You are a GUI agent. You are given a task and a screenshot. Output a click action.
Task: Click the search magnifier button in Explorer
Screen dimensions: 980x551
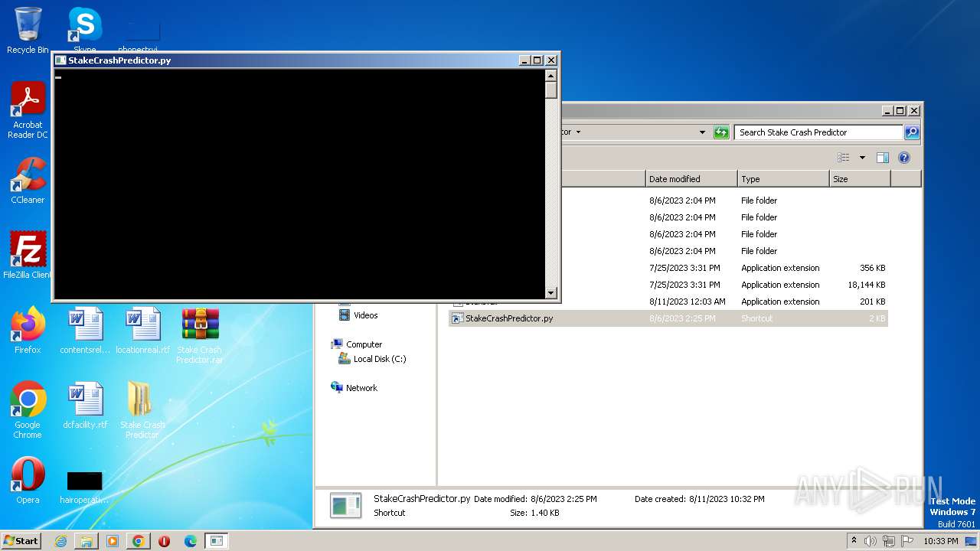tap(912, 132)
